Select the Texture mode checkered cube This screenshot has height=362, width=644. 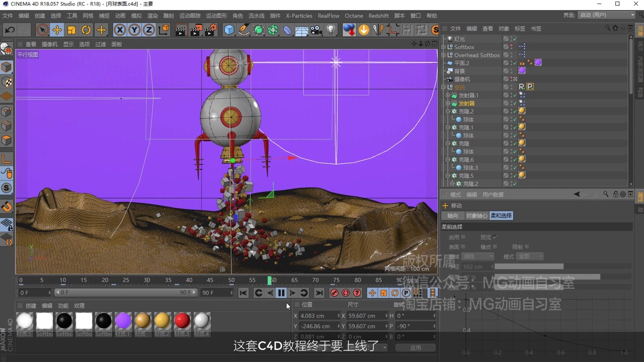click(x=7, y=82)
